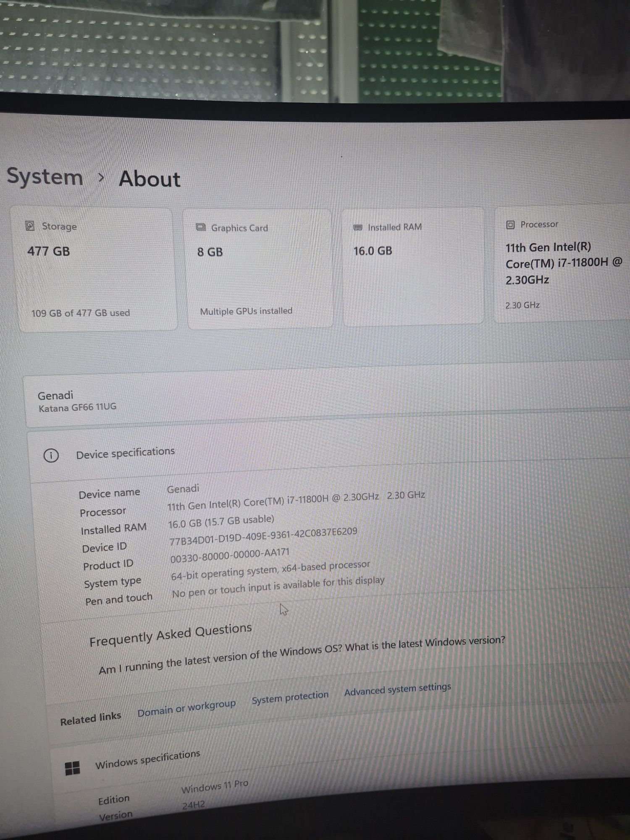Click the About page title

point(150,178)
